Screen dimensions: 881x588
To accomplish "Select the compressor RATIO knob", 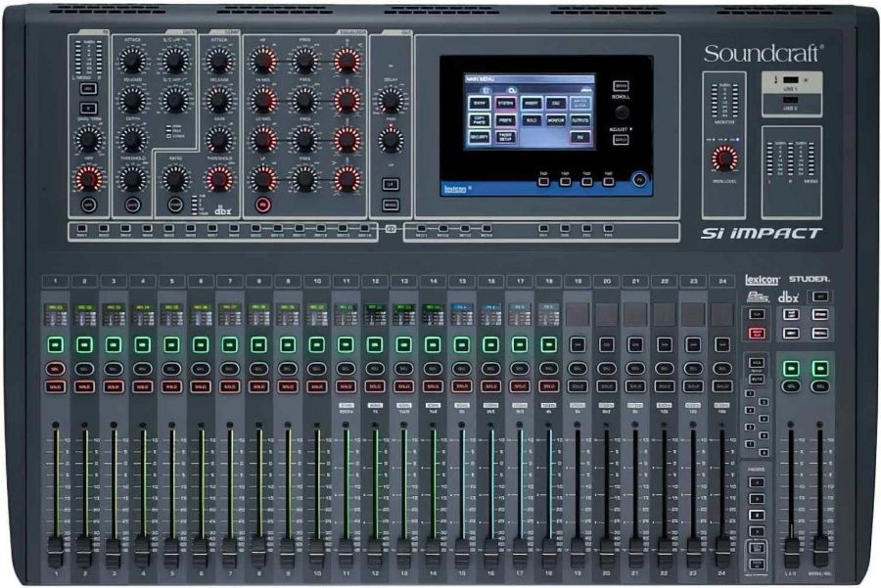I will click(175, 179).
